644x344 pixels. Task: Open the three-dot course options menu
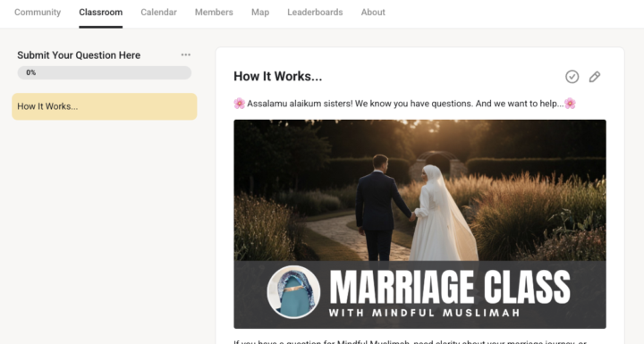[x=186, y=55]
